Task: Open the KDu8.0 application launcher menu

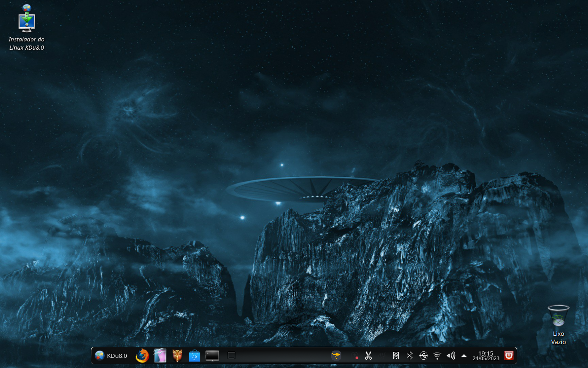Action: tap(111, 356)
